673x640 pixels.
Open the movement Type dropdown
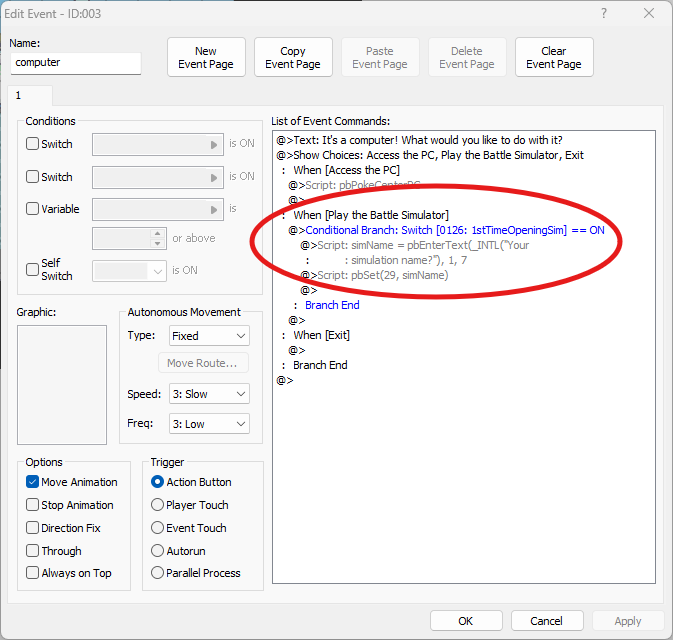[208, 336]
